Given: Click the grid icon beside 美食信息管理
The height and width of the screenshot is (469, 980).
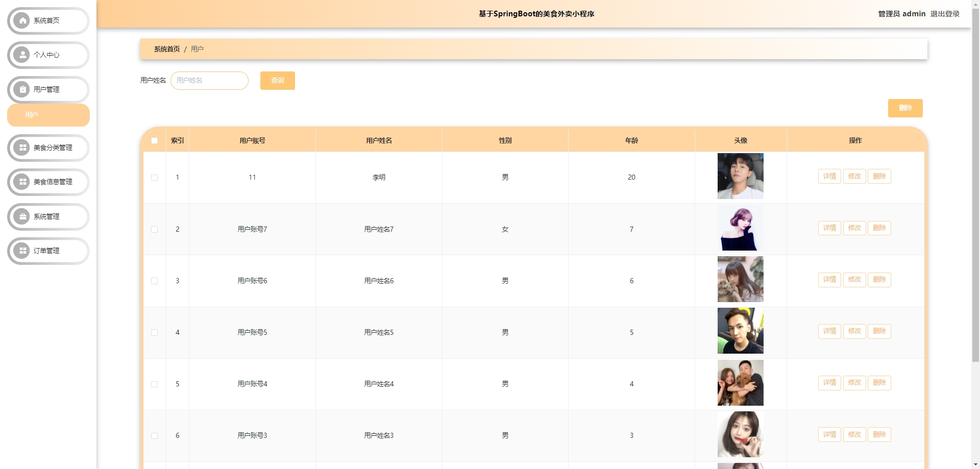Looking at the screenshot, I should pos(22,182).
